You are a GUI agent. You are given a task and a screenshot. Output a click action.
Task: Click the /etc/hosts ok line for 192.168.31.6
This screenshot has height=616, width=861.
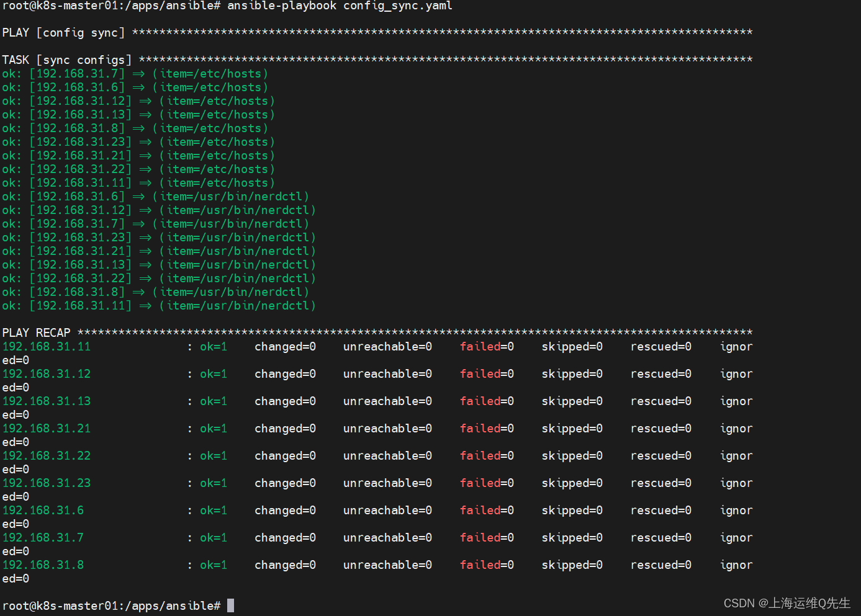(135, 87)
